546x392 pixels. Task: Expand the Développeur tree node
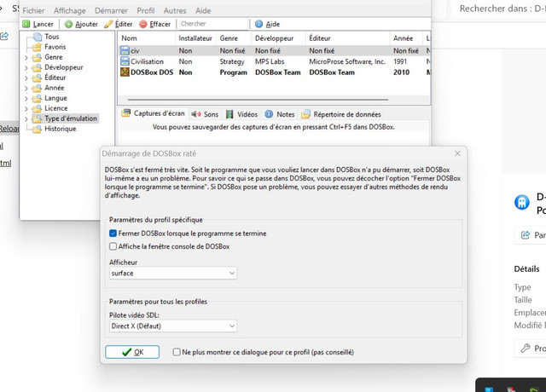pyautogui.click(x=26, y=68)
